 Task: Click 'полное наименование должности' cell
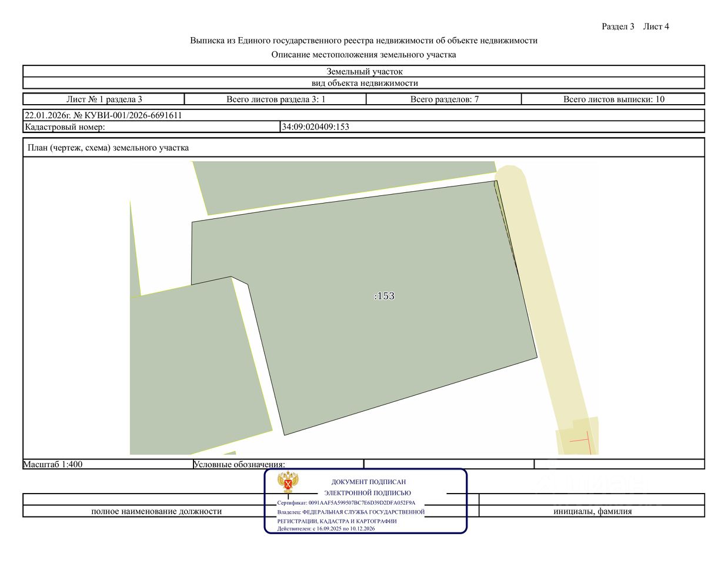[156, 511]
